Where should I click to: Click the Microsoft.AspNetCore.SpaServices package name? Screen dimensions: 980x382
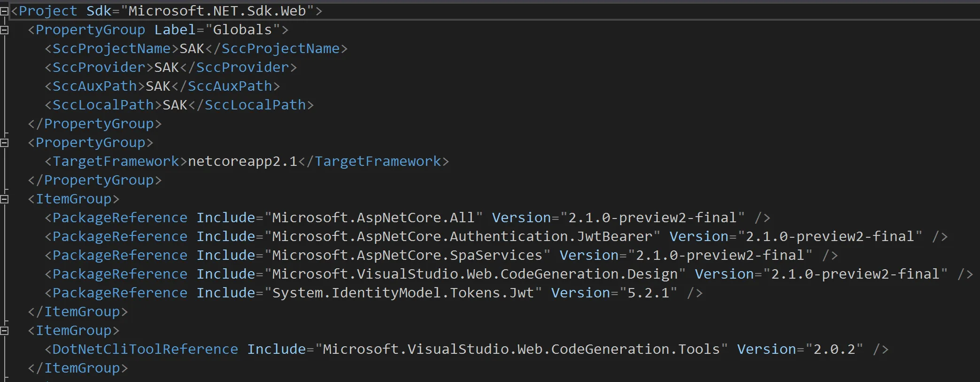click(x=407, y=255)
